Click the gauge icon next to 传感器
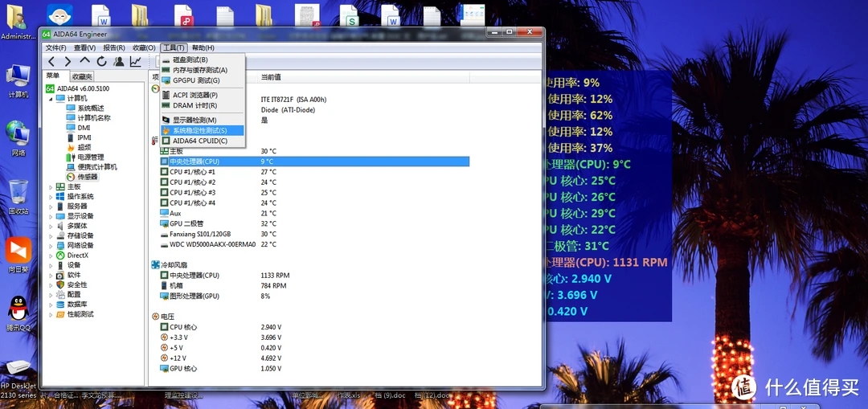This screenshot has height=409, width=868. (x=71, y=177)
